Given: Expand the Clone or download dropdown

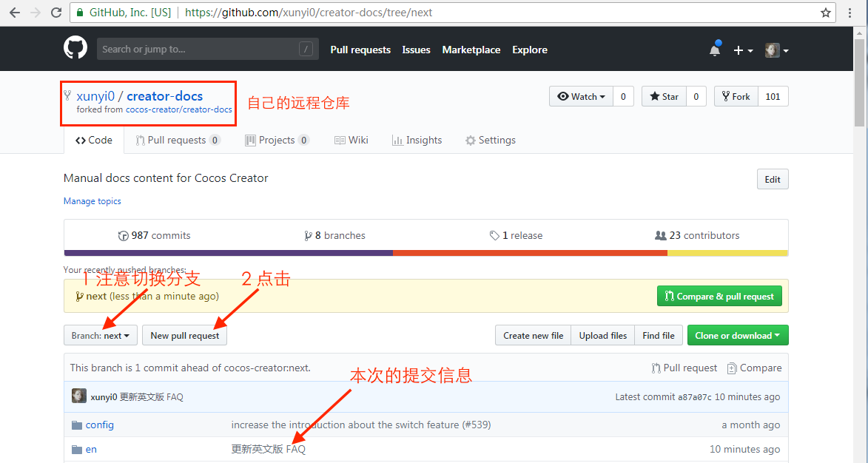Looking at the screenshot, I should coord(738,335).
